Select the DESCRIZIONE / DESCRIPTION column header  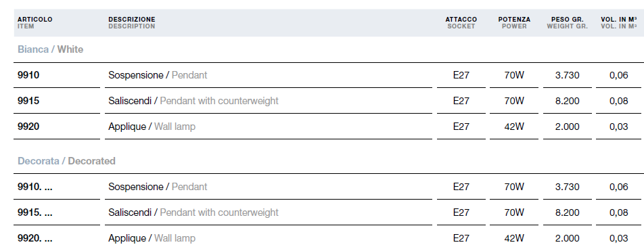click(x=132, y=22)
